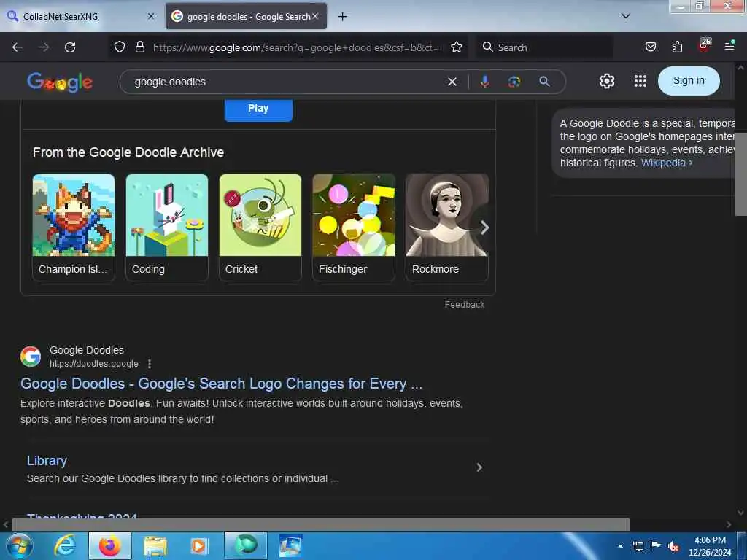Start voice search with the microphone
The image size is (747, 560).
point(484,82)
